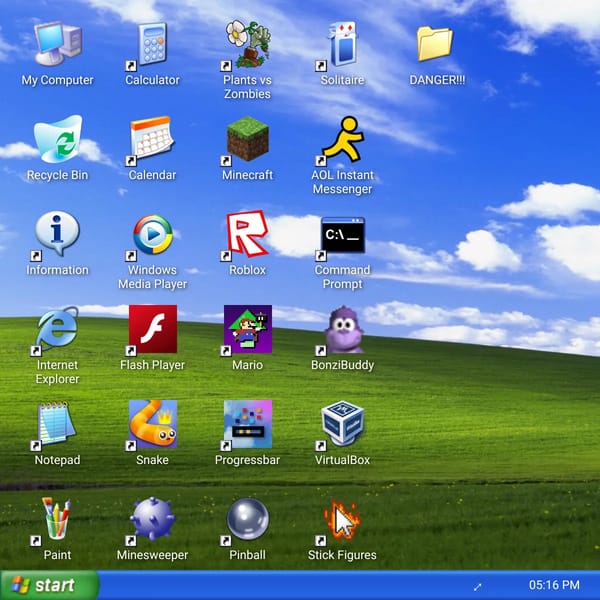Launch the Minesweeper mine icon

pyautogui.click(x=153, y=519)
